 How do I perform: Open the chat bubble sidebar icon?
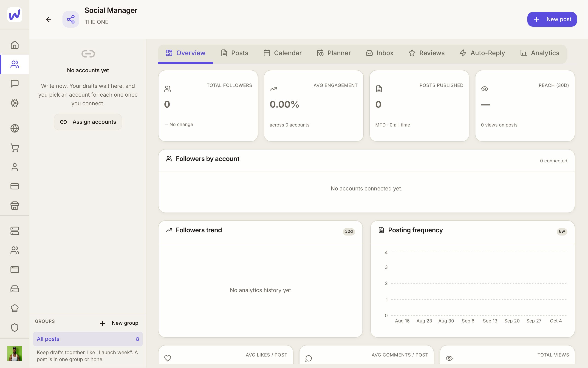[x=14, y=84]
